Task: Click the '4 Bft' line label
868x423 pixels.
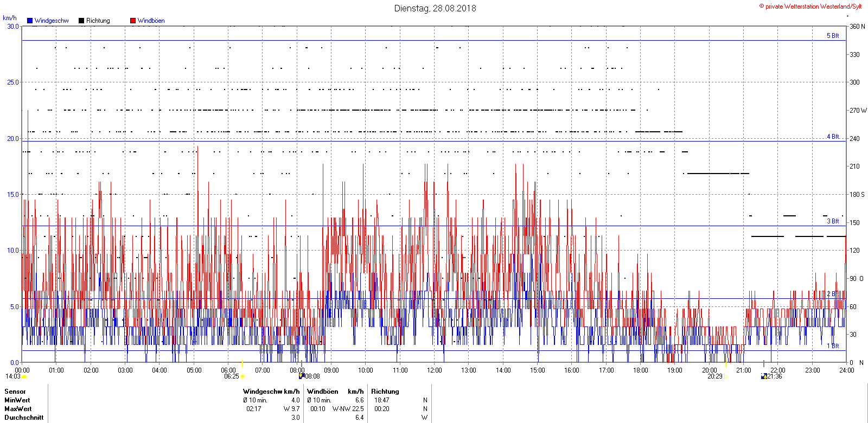Action: pyautogui.click(x=833, y=137)
